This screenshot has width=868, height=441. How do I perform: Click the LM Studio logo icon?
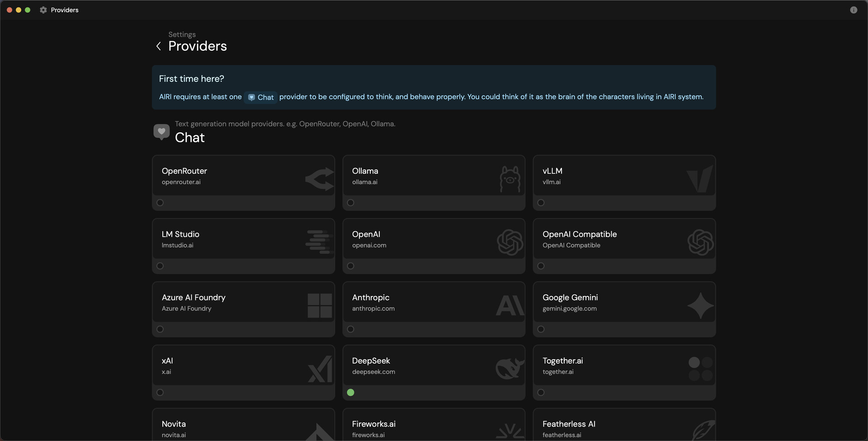pos(320,242)
